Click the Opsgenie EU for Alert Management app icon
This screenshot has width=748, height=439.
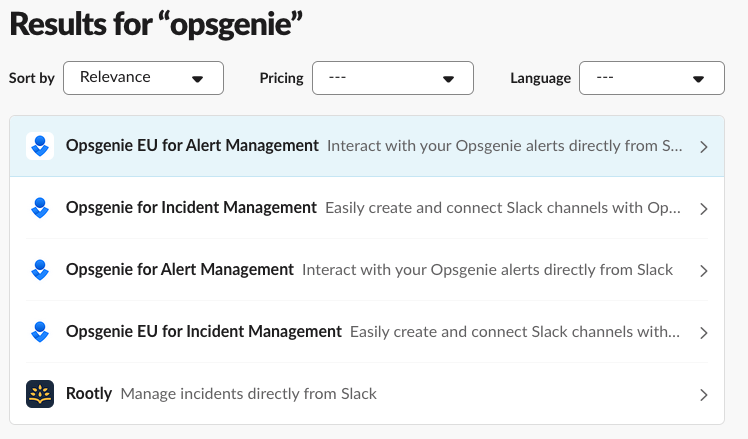(40, 146)
